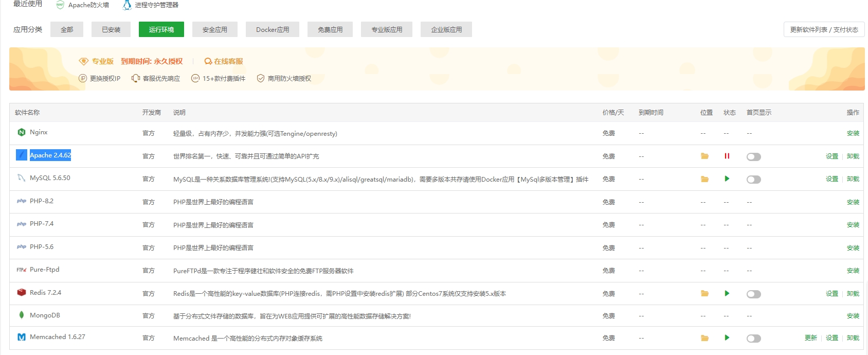The width and height of the screenshot is (868, 355).
Task: Click the highlighted Apache 2.4.62 name
Action: click(x=50, y=155)
